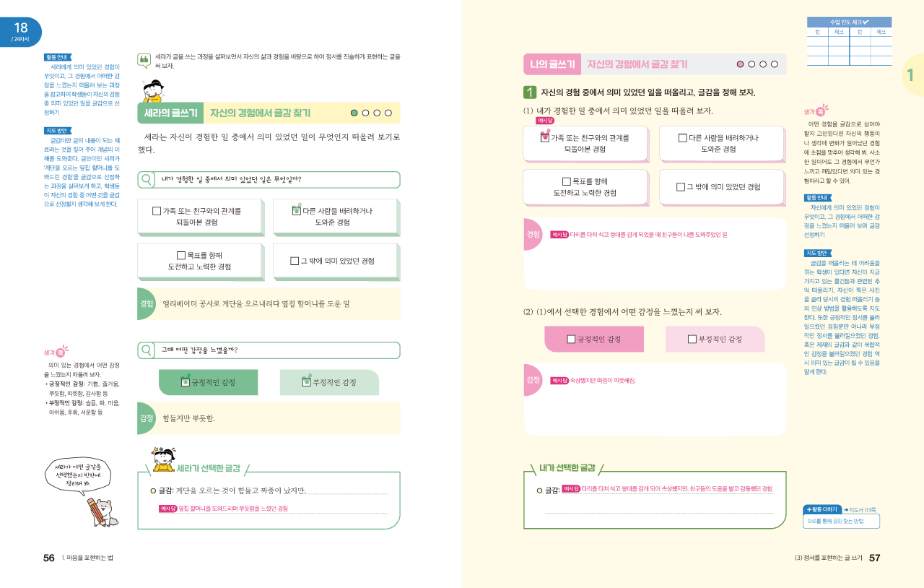Uncheck the left page green 긍정적인 감정 checkbox

pos(185,381)
